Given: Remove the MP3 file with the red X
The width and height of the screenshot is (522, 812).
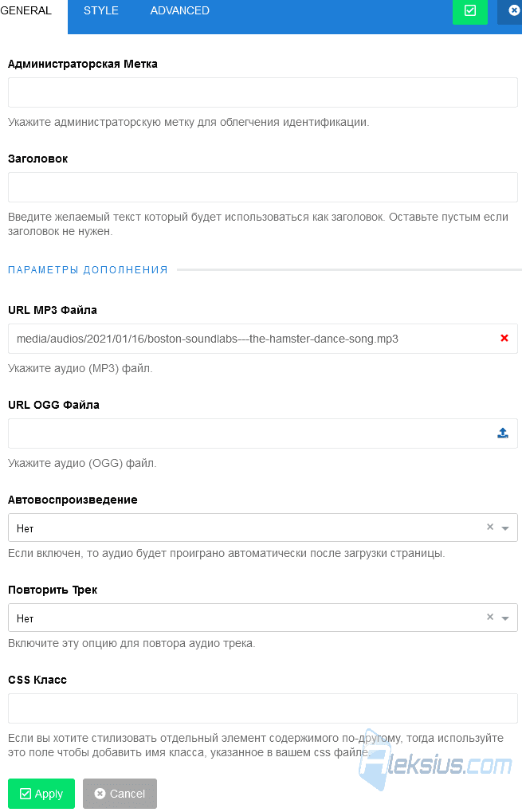Looking at the screenshot, I should pos(504,338).
